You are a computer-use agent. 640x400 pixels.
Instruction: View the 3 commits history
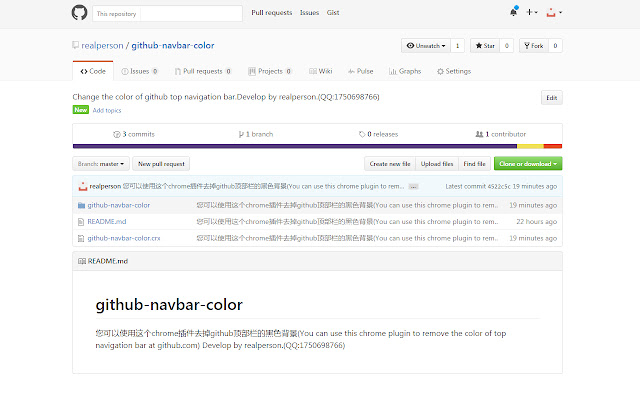[x=134, y=134]
